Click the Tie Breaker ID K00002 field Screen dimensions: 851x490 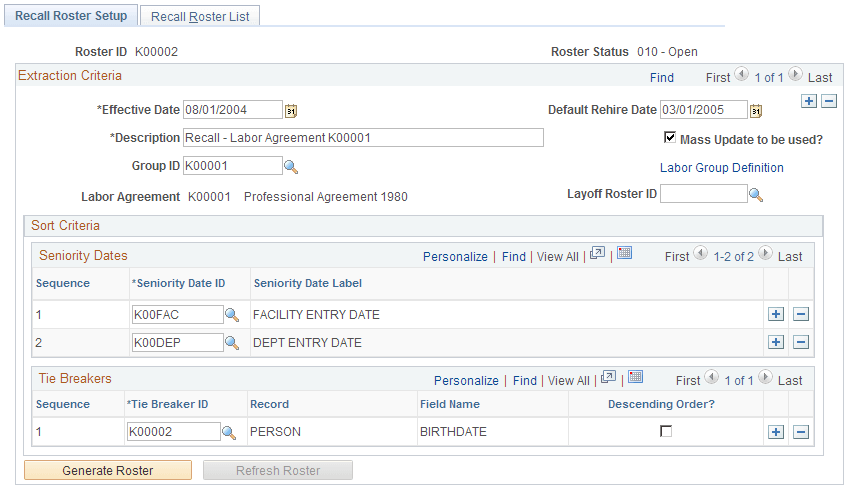point(174,432)
